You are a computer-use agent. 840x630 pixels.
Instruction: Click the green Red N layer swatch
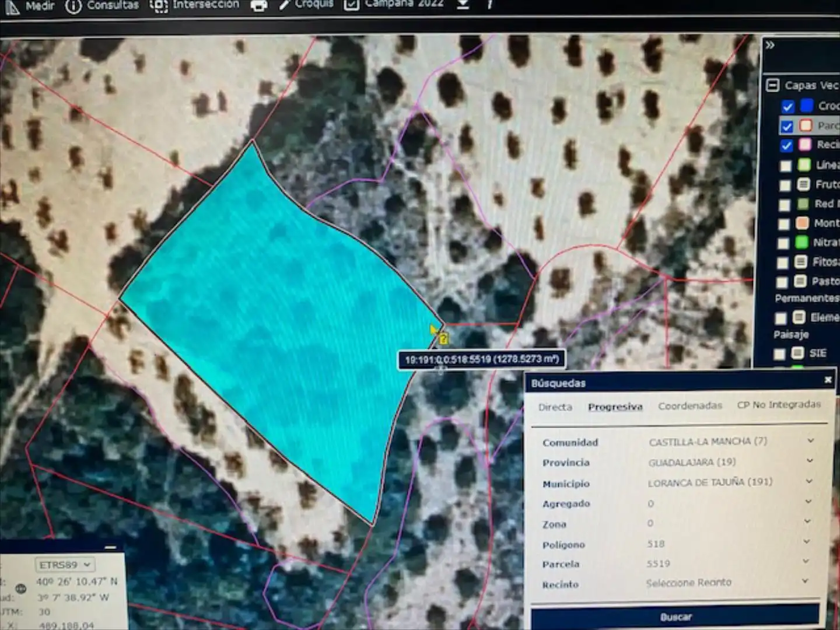click(x=803, y=204)
